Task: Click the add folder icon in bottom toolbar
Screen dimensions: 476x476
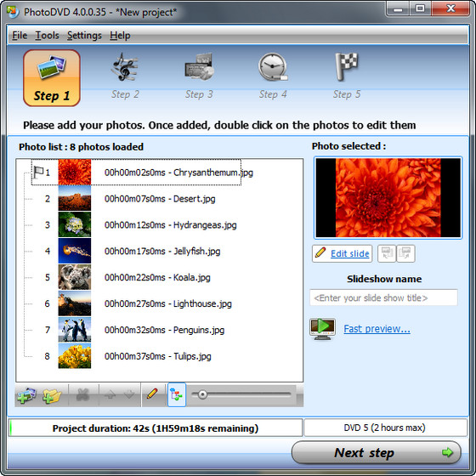Action: [52, 395]
